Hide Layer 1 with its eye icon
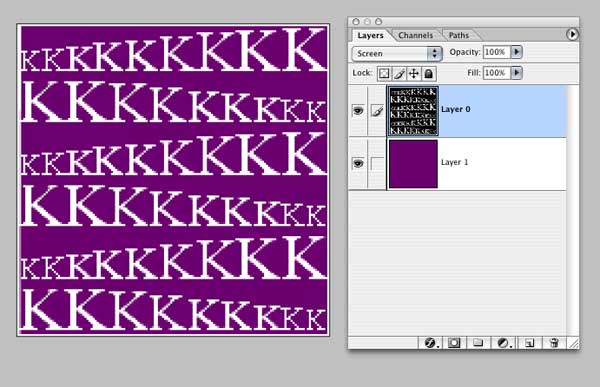The height and width of the screenshot is (387, 600). click(358, 163)
